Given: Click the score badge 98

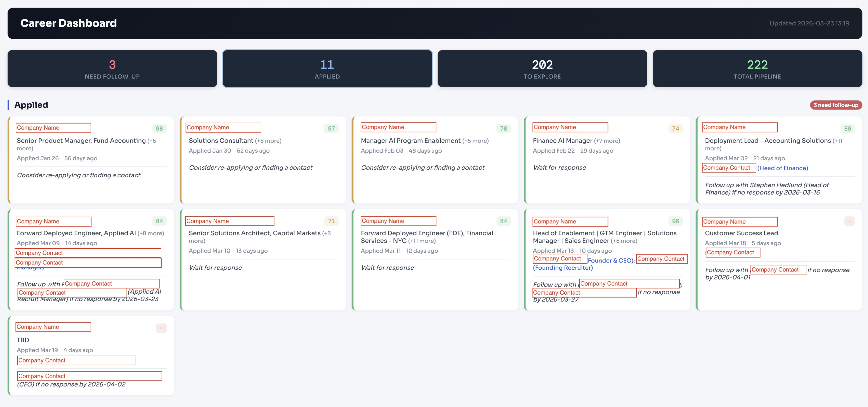Looking at the screenshot, I should [159, 128].
